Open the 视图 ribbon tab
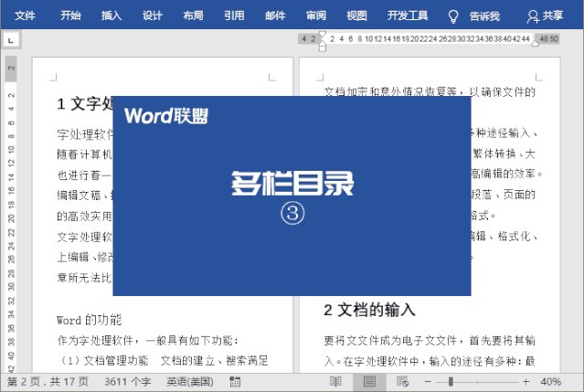 356,16
